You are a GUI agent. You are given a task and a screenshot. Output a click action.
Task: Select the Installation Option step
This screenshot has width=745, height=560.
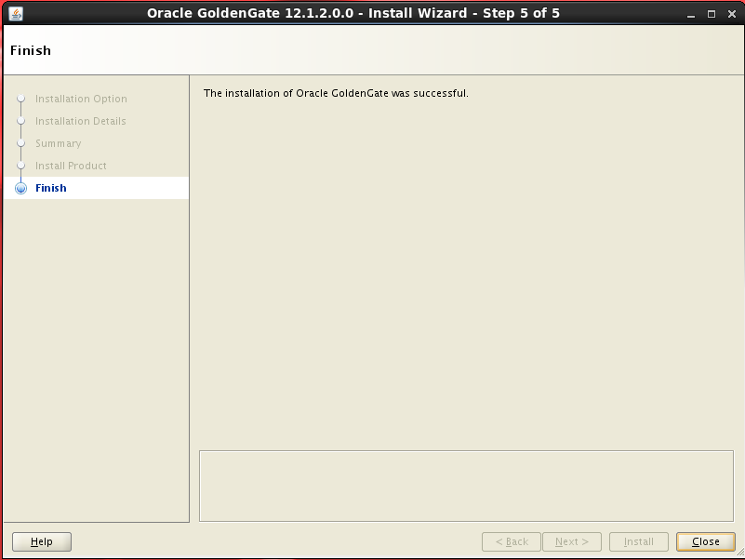point(81,99)
